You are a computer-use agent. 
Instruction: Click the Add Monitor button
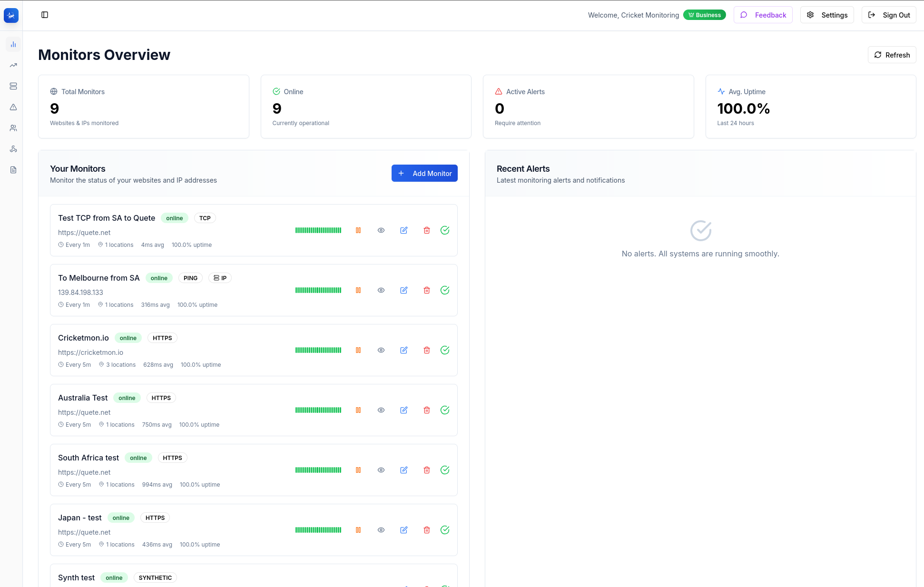pos(424,173)
